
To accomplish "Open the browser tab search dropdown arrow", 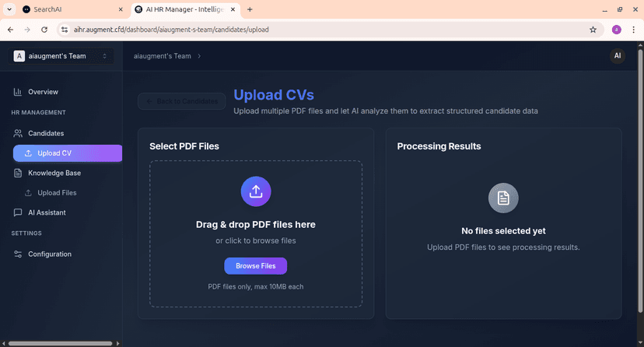I will [9, 9].
